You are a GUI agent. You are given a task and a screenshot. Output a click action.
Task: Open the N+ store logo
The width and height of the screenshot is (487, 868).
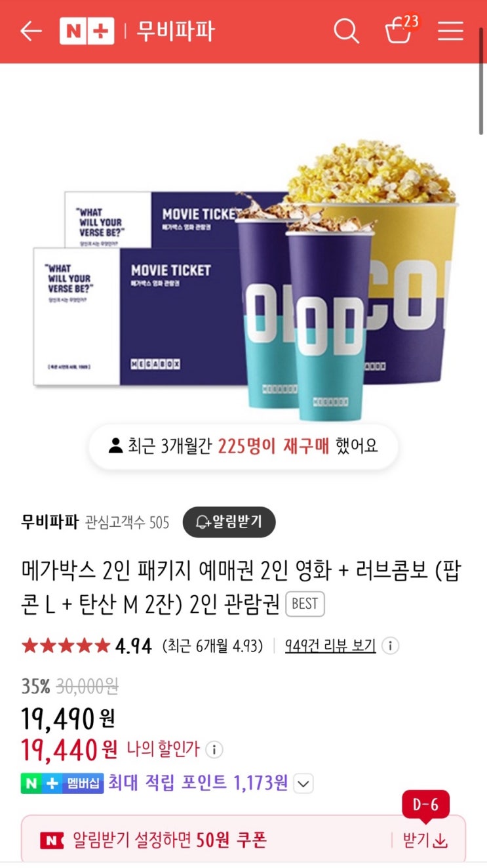(x=87, y=31)
